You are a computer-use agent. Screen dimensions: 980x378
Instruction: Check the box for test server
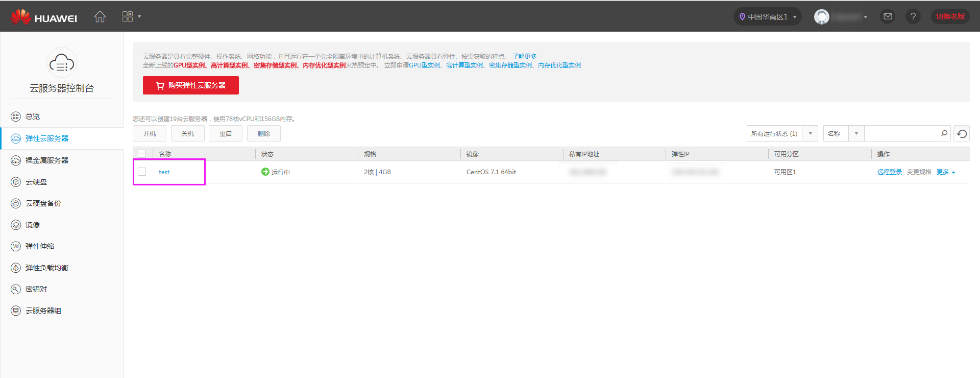point(142,172)
